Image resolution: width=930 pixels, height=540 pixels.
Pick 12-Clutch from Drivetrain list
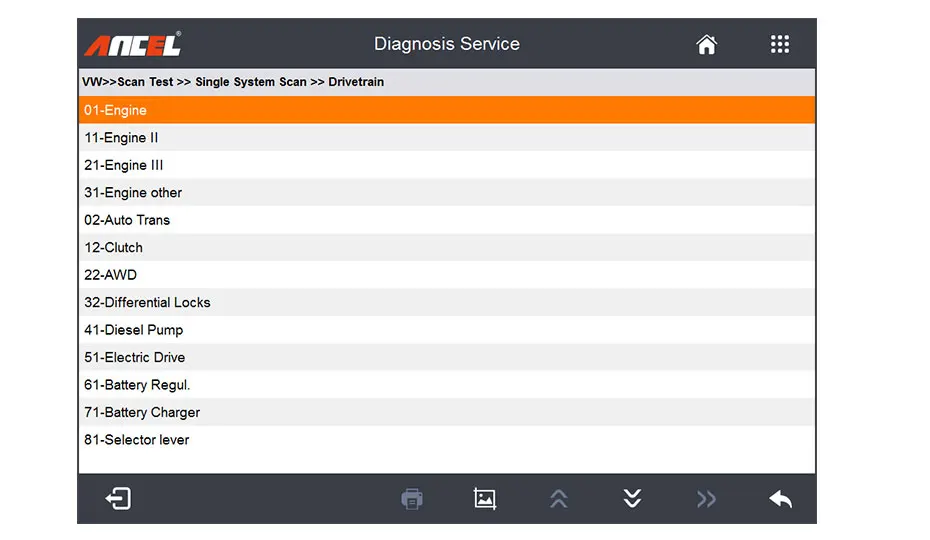pos(446,248)
